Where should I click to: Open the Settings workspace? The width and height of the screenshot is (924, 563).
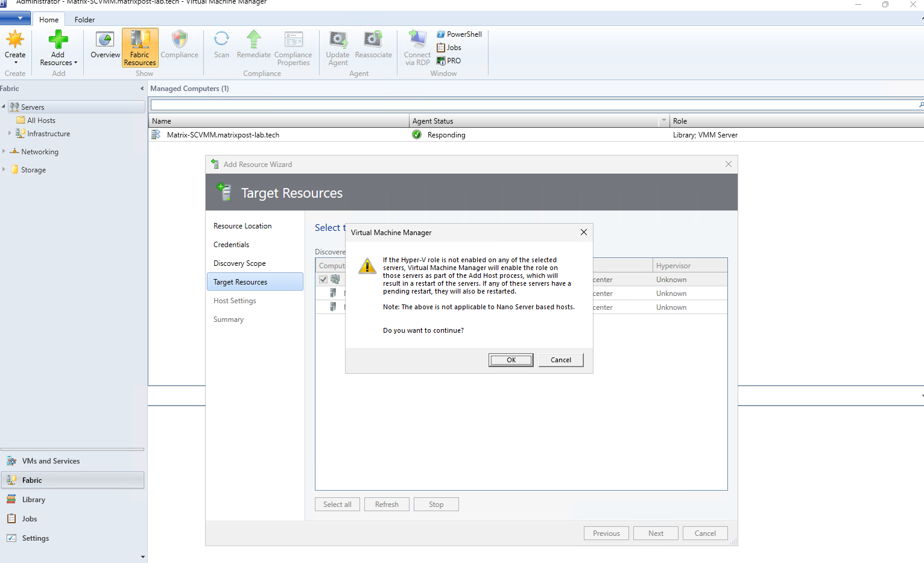click(72, 538)
